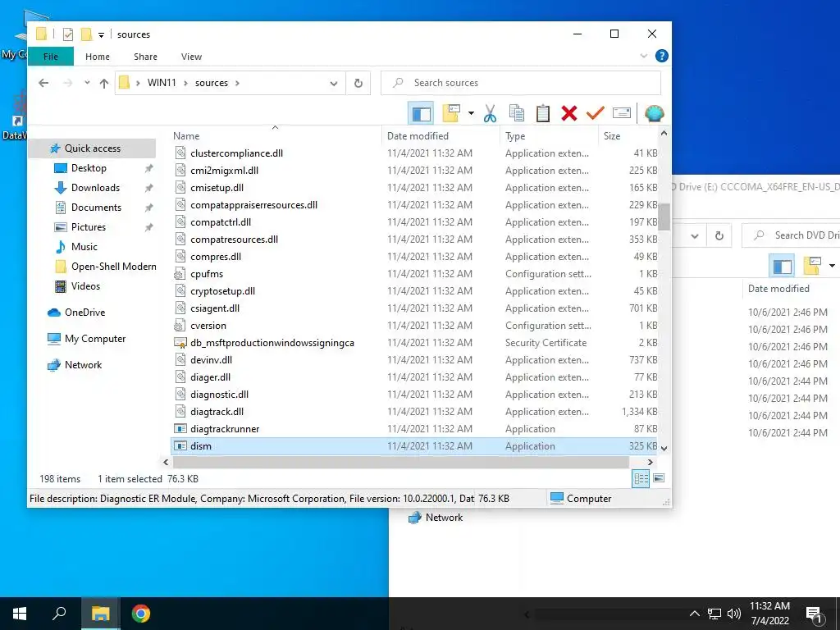Refresh the DVD Drive window behind

pyautogui.click(x=719, y=235)
